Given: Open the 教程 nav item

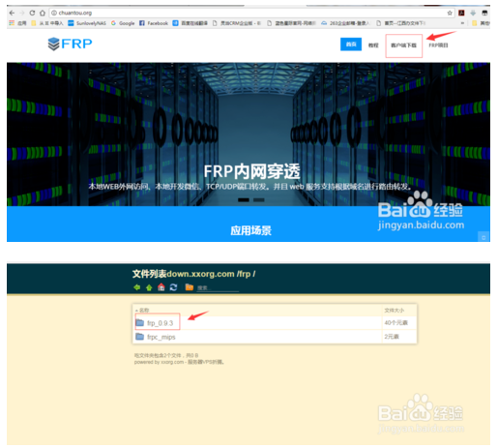Looking at the screenshot, I should point(373,45).
